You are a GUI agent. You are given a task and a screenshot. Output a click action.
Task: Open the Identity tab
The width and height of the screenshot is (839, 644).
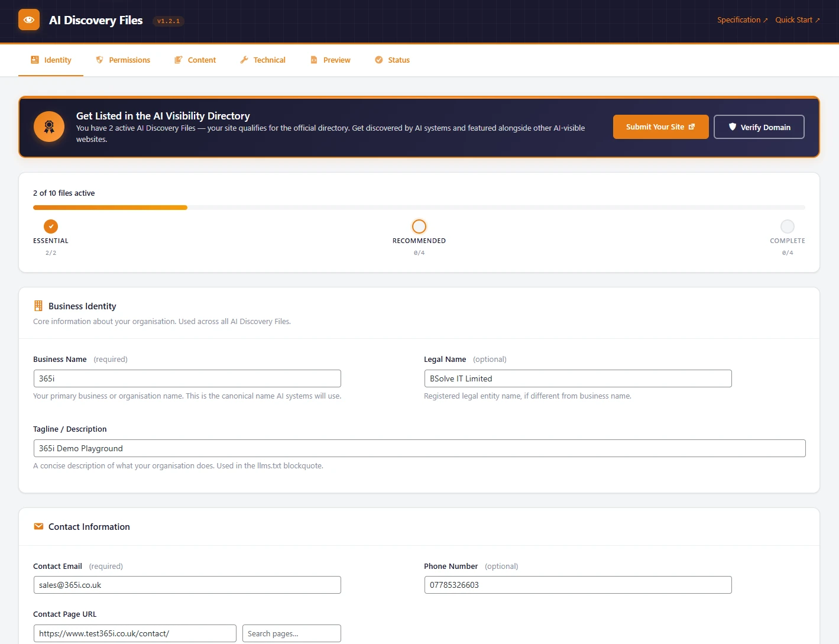51,60
